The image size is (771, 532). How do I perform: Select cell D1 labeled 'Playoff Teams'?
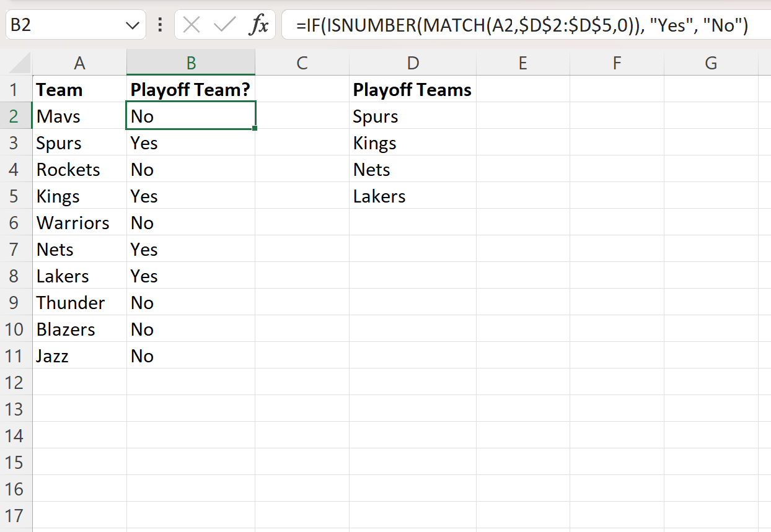click(412, 89)
